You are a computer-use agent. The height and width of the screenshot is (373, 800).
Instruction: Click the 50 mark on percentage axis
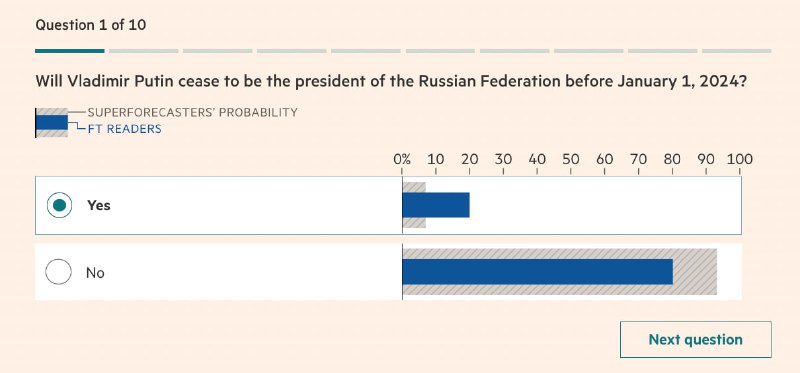coord(571,159)
